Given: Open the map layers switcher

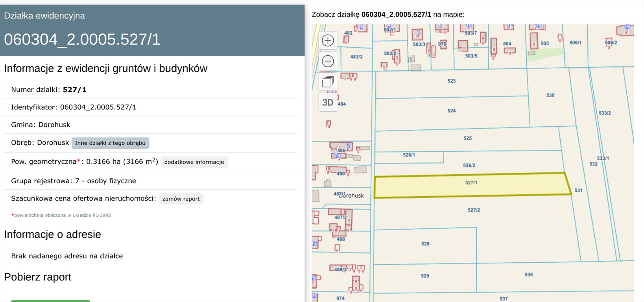Looking at the screenshot, I should click(x=328, y=82).
